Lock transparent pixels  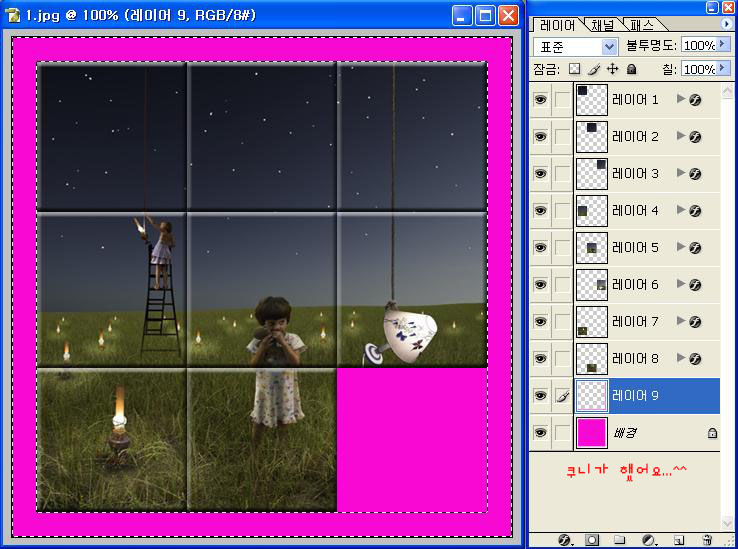pos(574,69)
